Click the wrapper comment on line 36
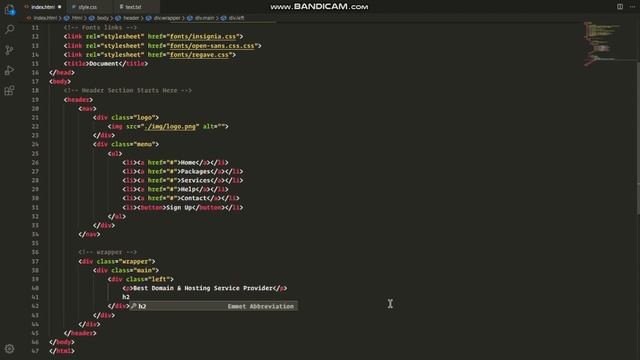Viewport: 640px width, 360px height. tap(108, 252)
